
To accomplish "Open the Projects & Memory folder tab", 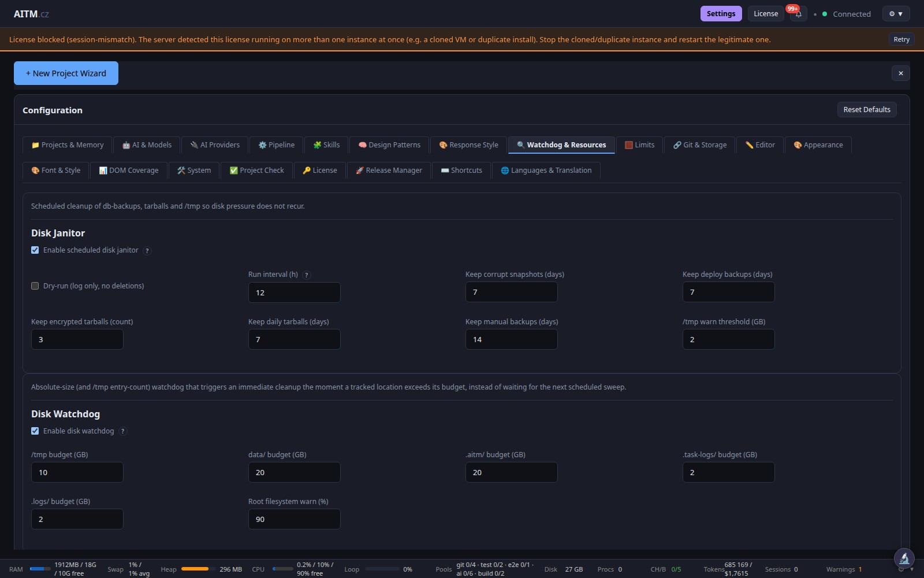I will (x=68, y=145).
